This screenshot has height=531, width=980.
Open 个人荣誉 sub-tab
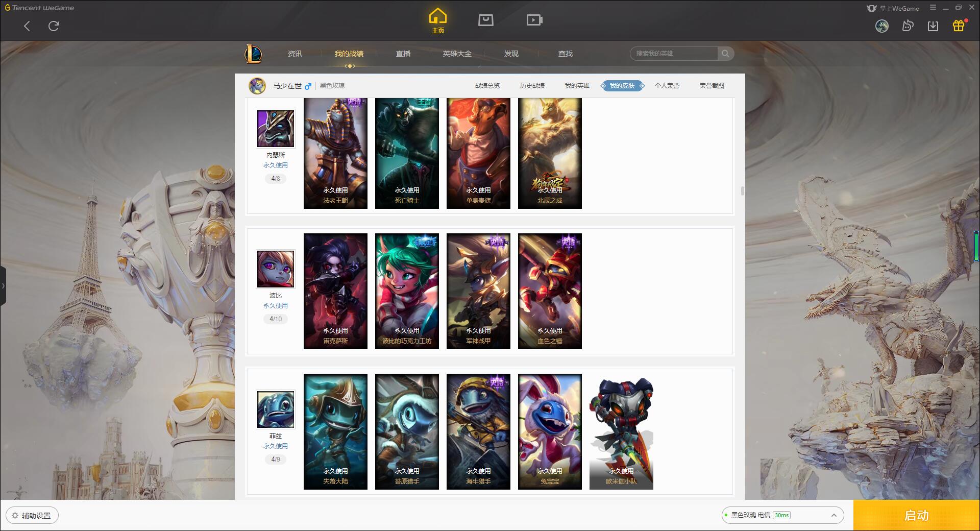click(667, 86)
